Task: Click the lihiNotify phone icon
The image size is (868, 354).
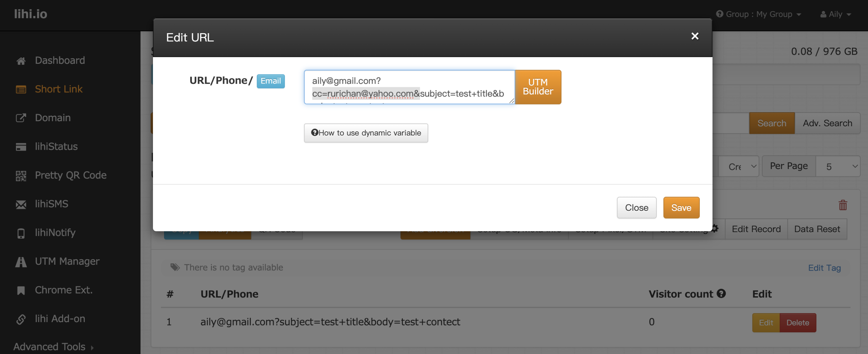Action: (21, 233)
